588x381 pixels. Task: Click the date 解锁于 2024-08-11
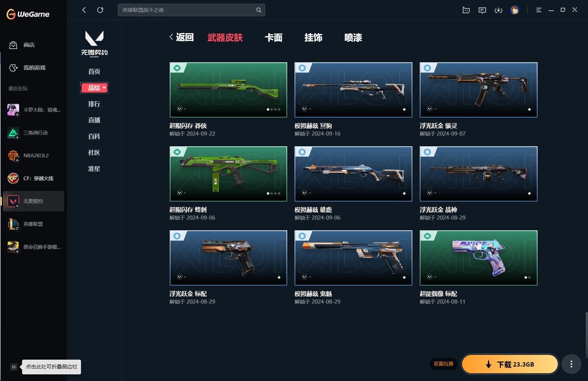click(x=443, y=302)
